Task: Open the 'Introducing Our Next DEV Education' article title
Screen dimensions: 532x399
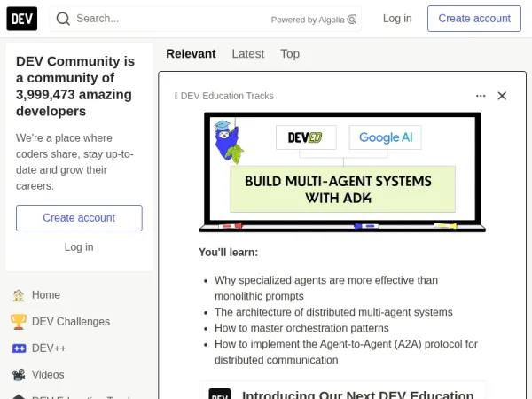Action: tap(357, 395)
